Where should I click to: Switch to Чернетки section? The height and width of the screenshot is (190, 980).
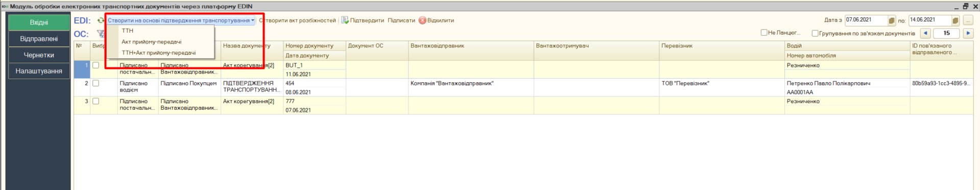coord(39,55)
